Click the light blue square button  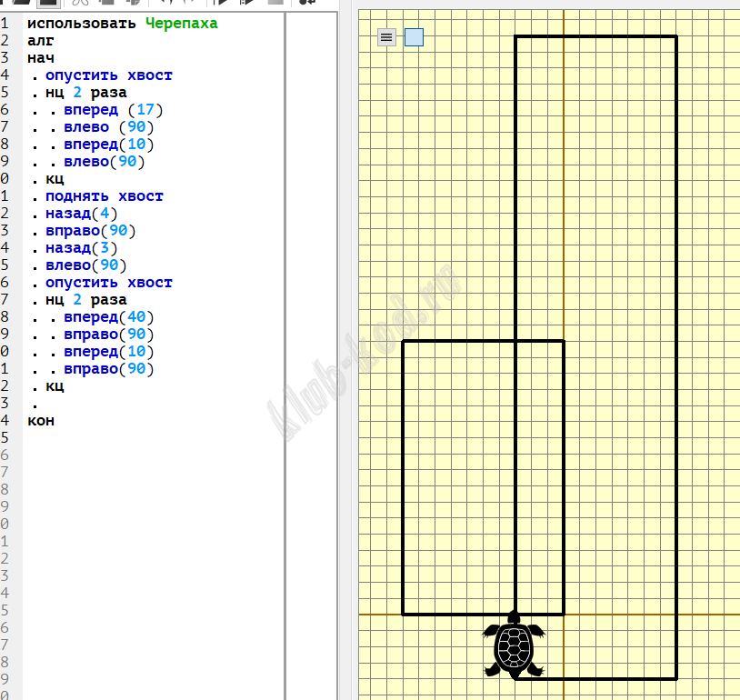[x=414, y=37]
